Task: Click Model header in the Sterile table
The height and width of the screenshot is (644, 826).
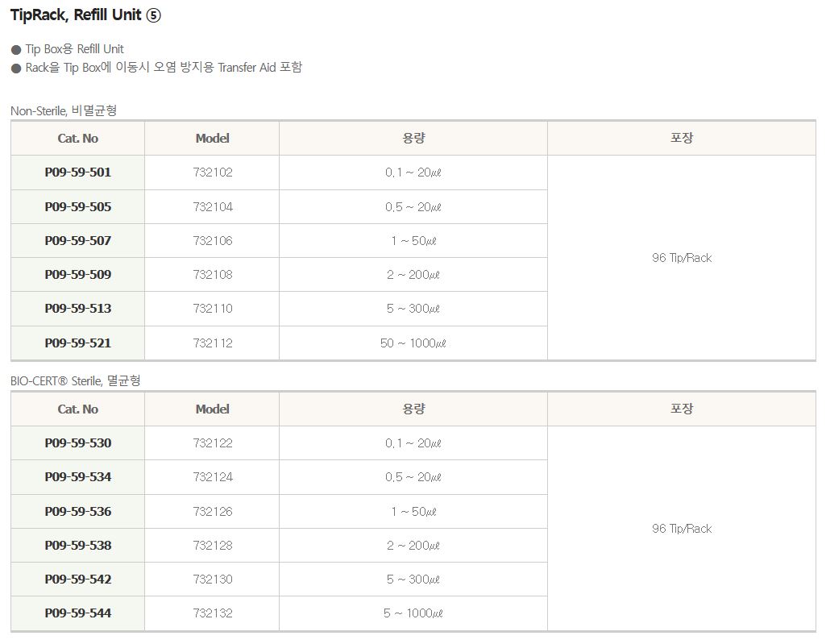Action: (213, 409)
